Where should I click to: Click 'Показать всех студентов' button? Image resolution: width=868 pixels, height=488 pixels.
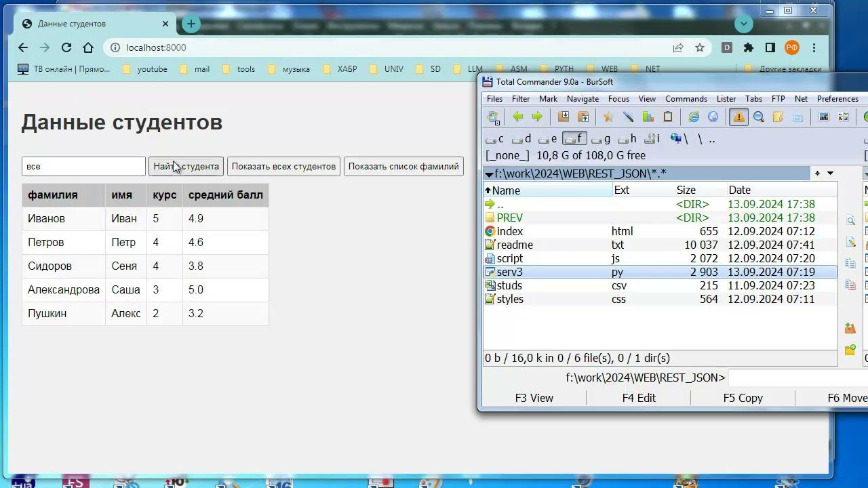click(283, 166)
